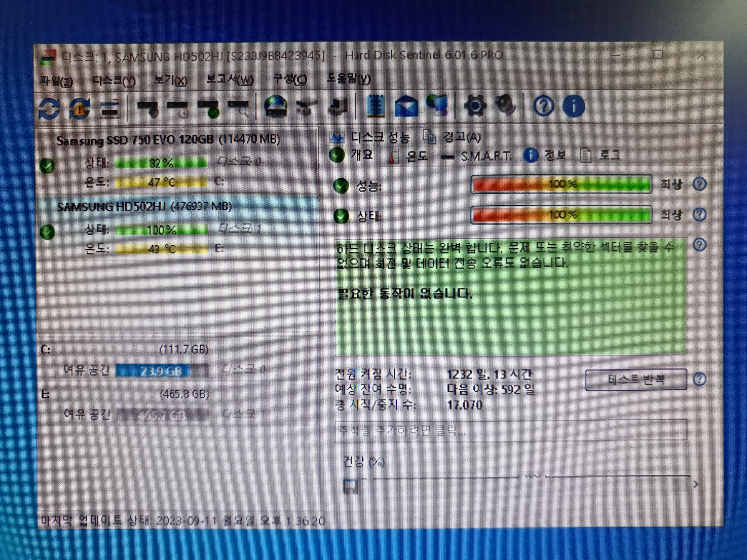Viewport: 747px width, 560px height.
Task: Click the blue envelope email report icon
Action: [x=406, y=107]
